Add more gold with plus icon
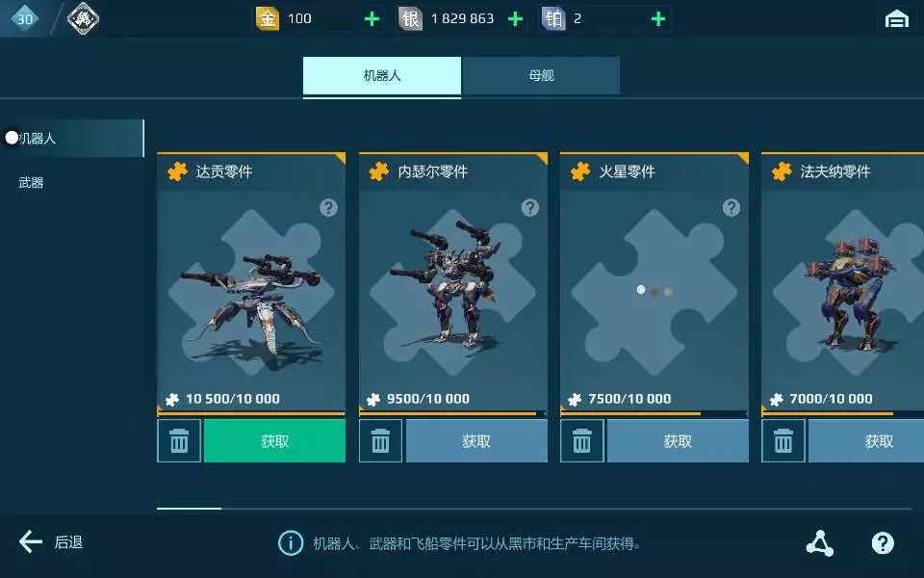 click(372, 19)
